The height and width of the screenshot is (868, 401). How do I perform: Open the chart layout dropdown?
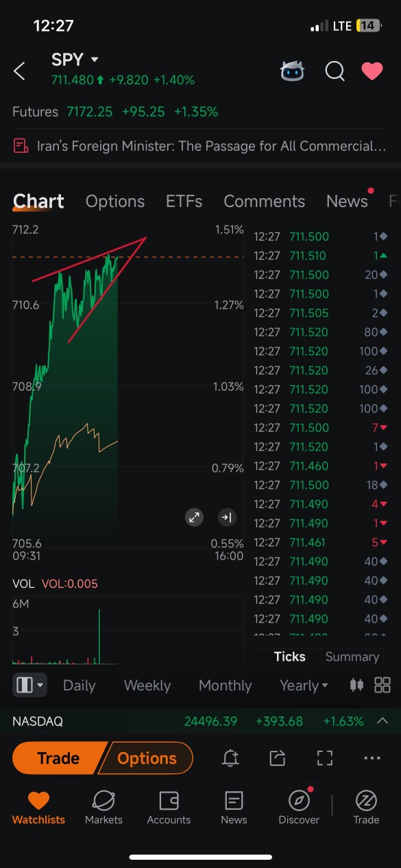click(x=29, y=685)
